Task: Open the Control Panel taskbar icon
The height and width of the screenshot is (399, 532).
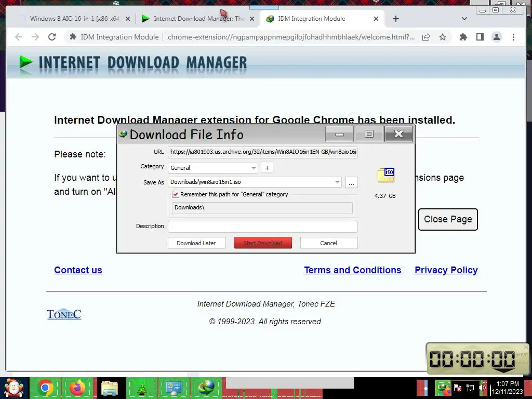Action: 174,388
